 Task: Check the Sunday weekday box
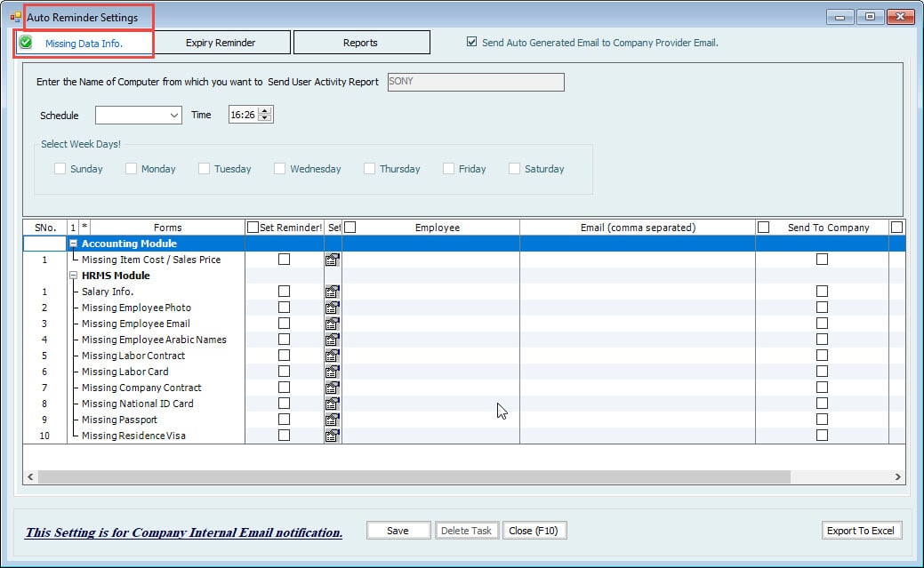click(x=60, y=169)
